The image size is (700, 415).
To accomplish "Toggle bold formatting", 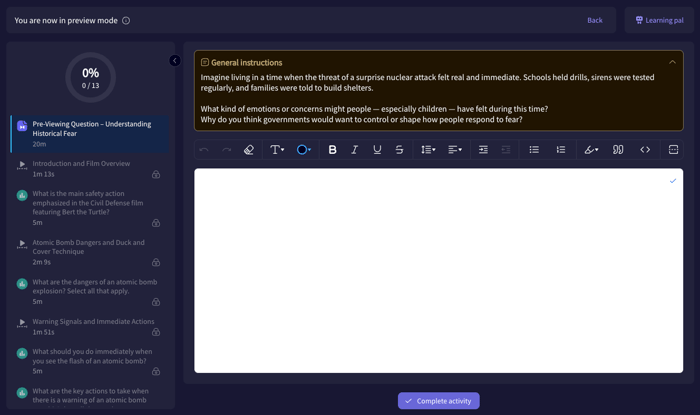I will 332,150.
